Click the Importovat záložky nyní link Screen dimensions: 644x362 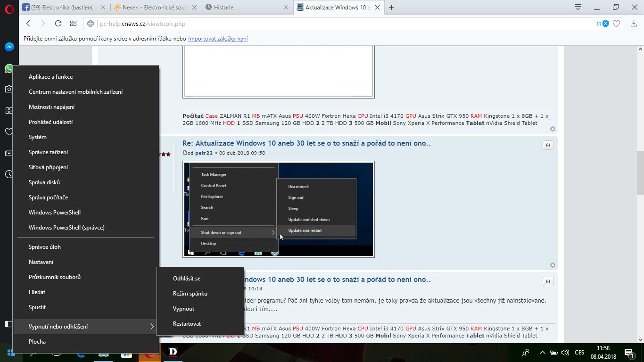[x=218, y=39]
